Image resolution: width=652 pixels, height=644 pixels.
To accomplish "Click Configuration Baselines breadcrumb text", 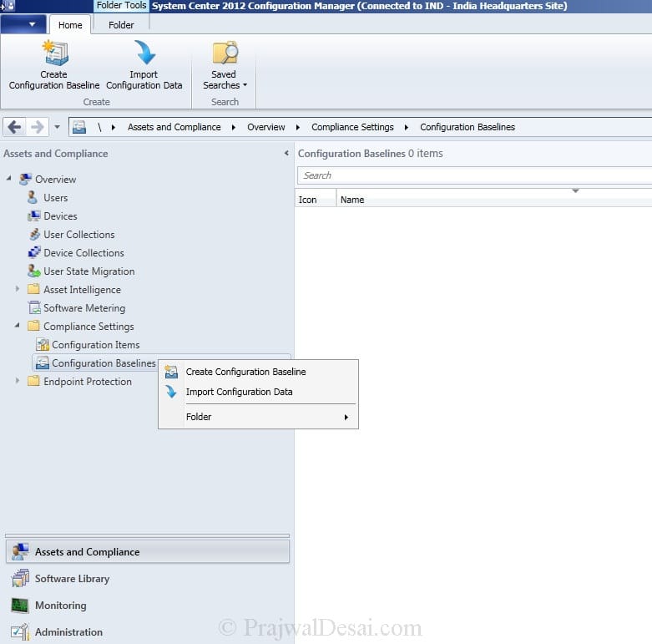I will (x=468, y=127).
